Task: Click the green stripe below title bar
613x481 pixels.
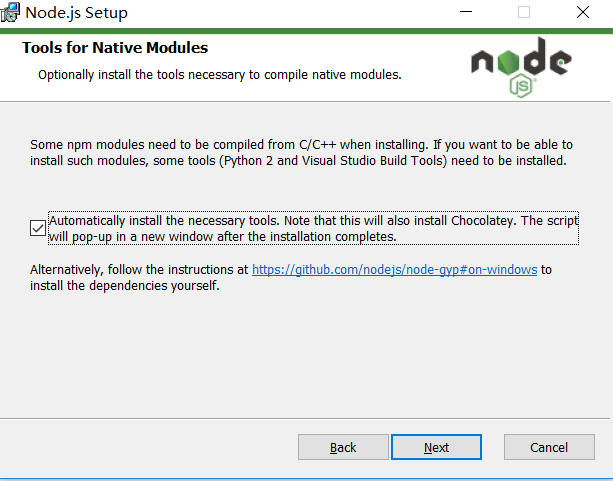Action: coord(306,31)
